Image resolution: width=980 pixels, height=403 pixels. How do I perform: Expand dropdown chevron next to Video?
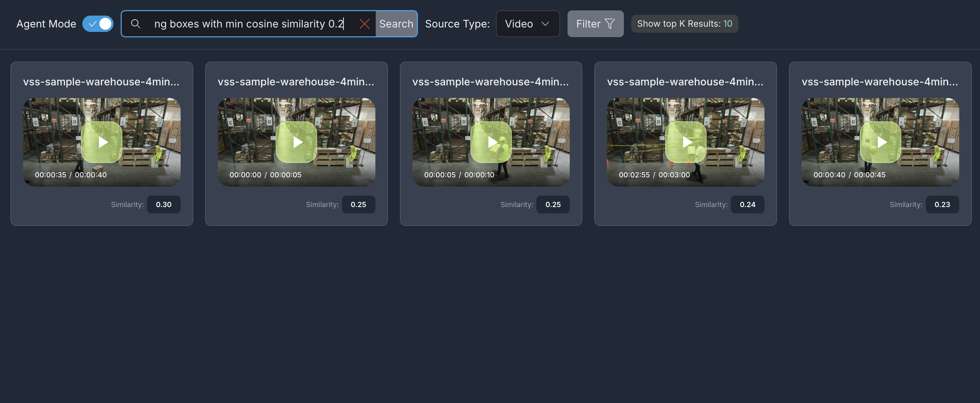[x=545, y=24]
